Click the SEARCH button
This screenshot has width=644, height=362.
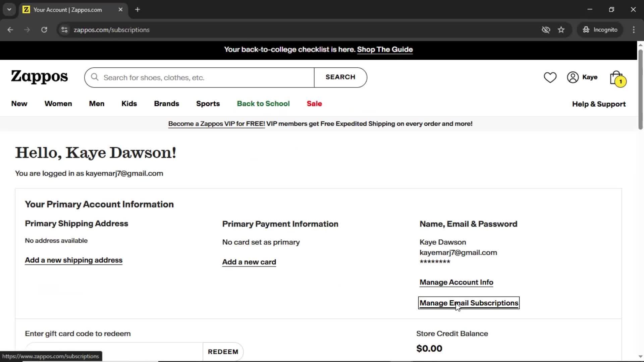(340, 77)
